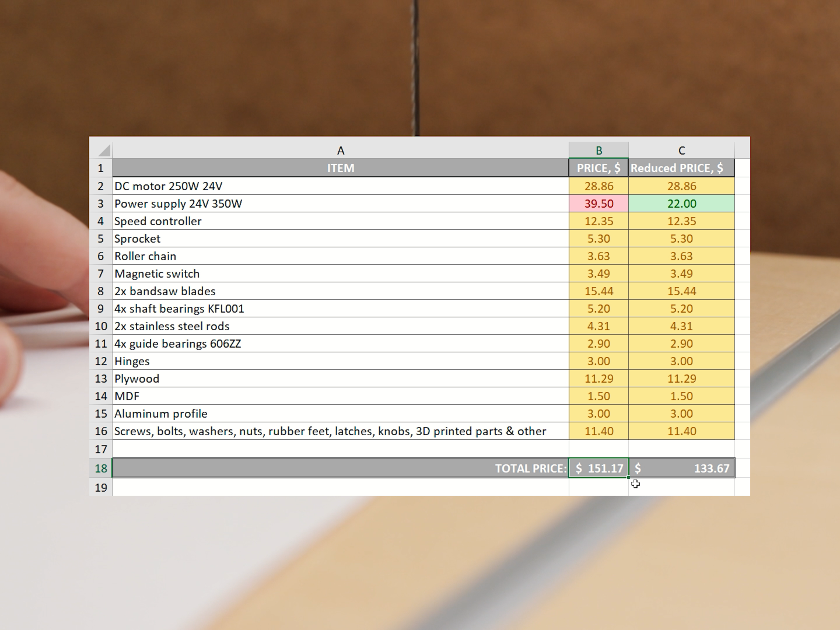Click the PRICE, $ header cell
The image size is (840, 630).
(598, 168)
